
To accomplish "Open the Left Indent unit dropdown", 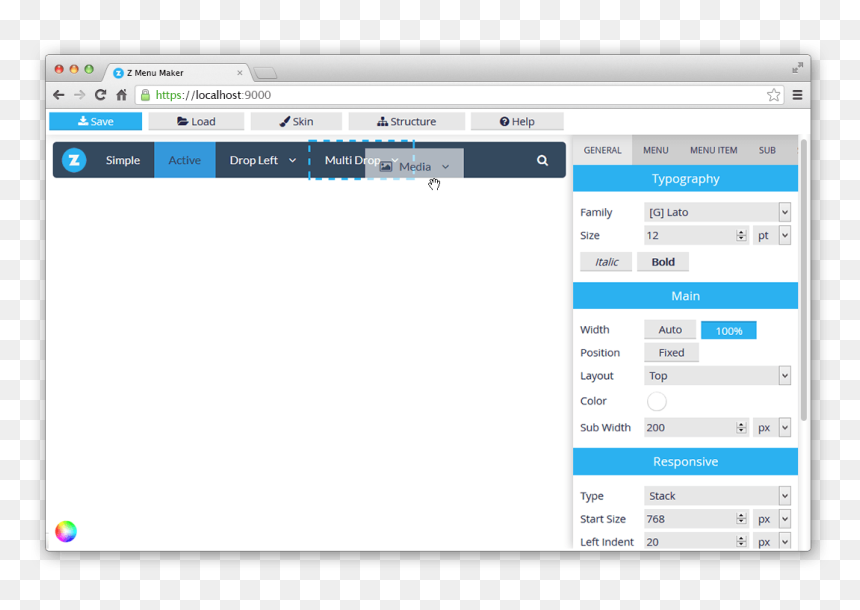I will 772,541.
